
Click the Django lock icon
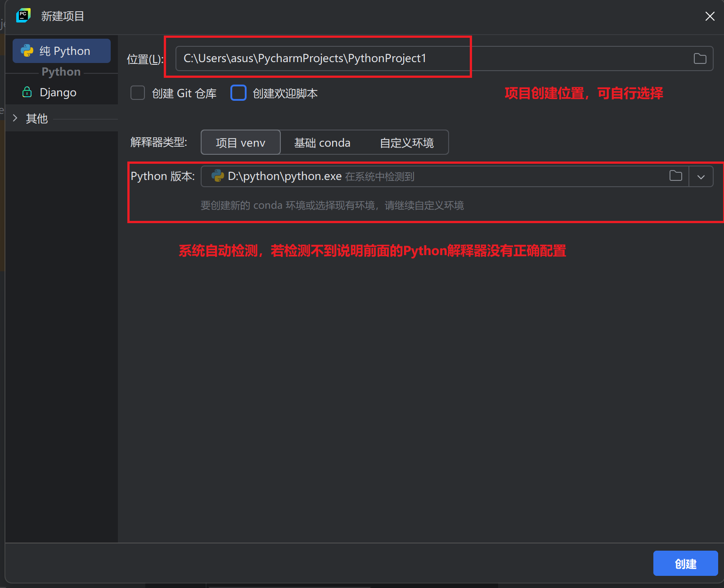[27, 92]
